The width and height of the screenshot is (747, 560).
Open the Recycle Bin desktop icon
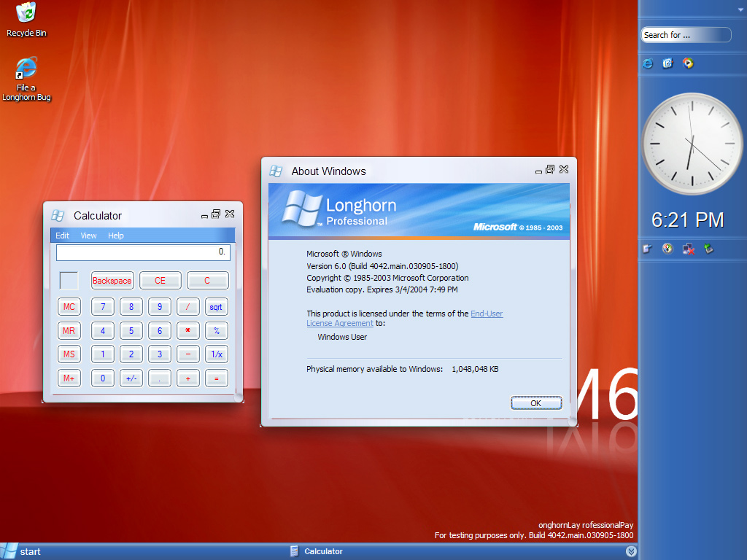click(x=26, y=20)
